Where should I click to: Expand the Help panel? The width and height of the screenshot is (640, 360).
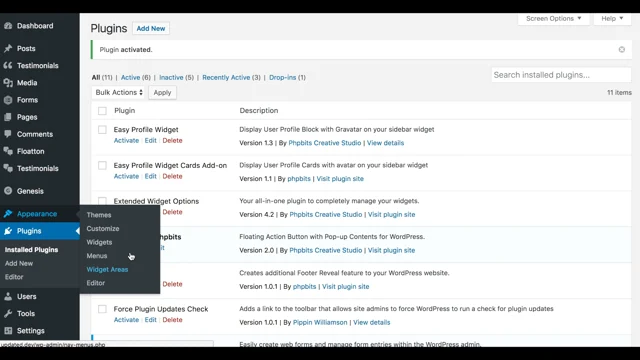pos(612,18)
